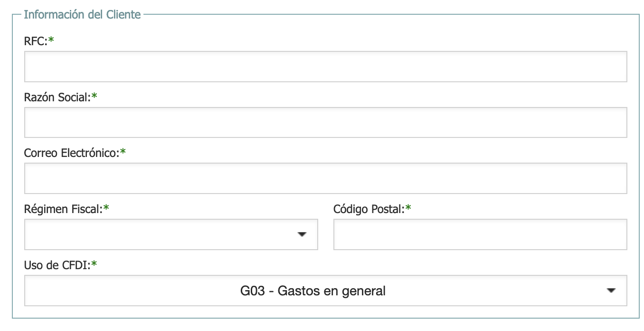Click the asterisk next to Uso de CFDI
644x331 pixels.
point(94,264)
